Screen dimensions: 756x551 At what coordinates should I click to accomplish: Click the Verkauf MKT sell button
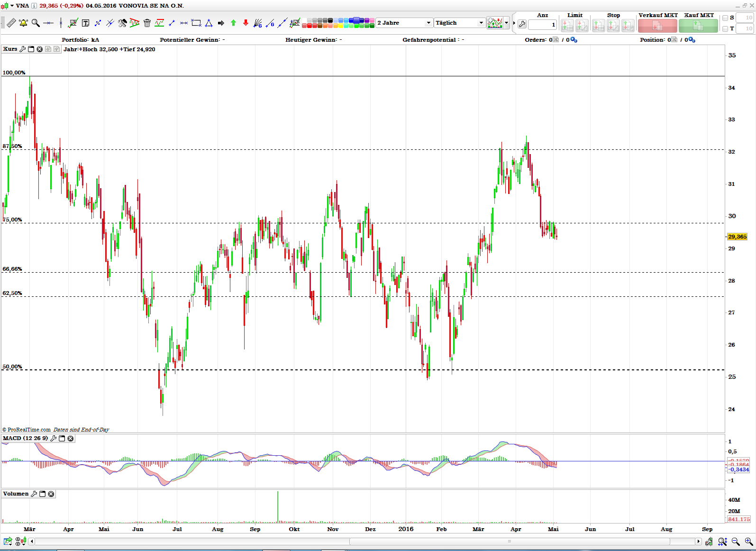[657, 26]
